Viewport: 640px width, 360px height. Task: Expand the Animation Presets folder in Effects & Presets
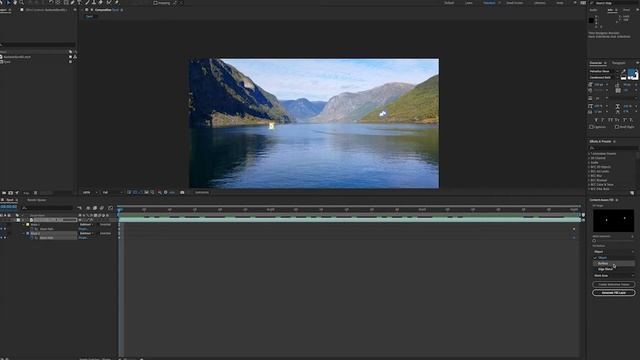[x=590, y=154]
